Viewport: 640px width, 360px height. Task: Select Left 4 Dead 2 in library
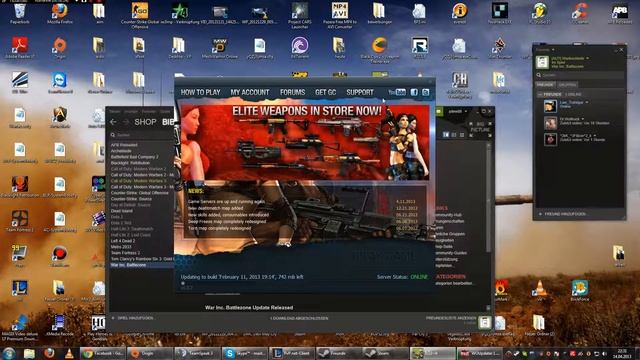pyautogui.click(x=122, y=241)
